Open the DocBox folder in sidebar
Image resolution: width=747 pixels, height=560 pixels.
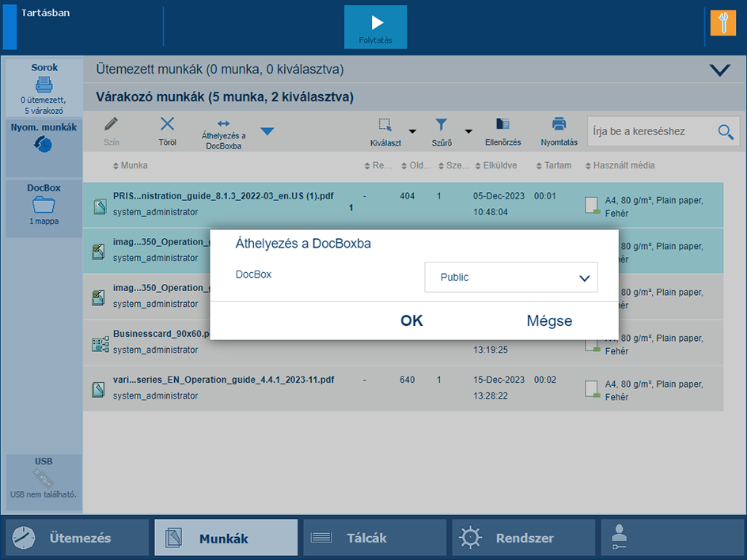coord(44,206)
